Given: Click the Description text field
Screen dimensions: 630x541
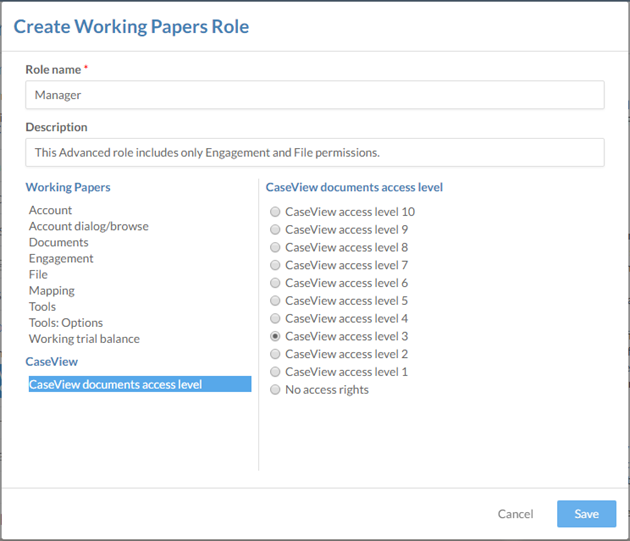Looking at the screenshot, I should click(x=314, y=152).
